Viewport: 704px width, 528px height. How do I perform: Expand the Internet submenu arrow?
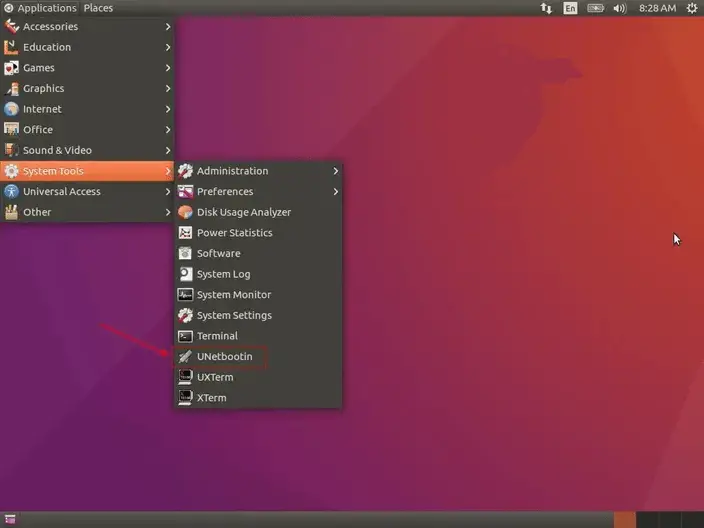tap(168, 109)
